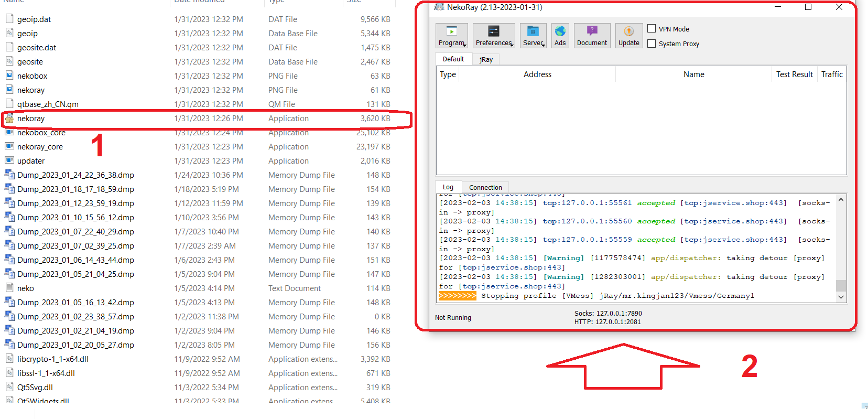Image resolution: width=868 pixels, height=419 pixels.
Task: Open the Preferences dropdown button
Action: click(494, 36)
